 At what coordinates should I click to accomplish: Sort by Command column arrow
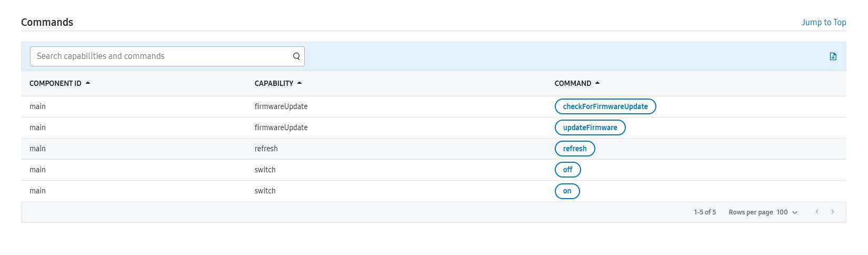pyautogui.click(x=597, y=83)
